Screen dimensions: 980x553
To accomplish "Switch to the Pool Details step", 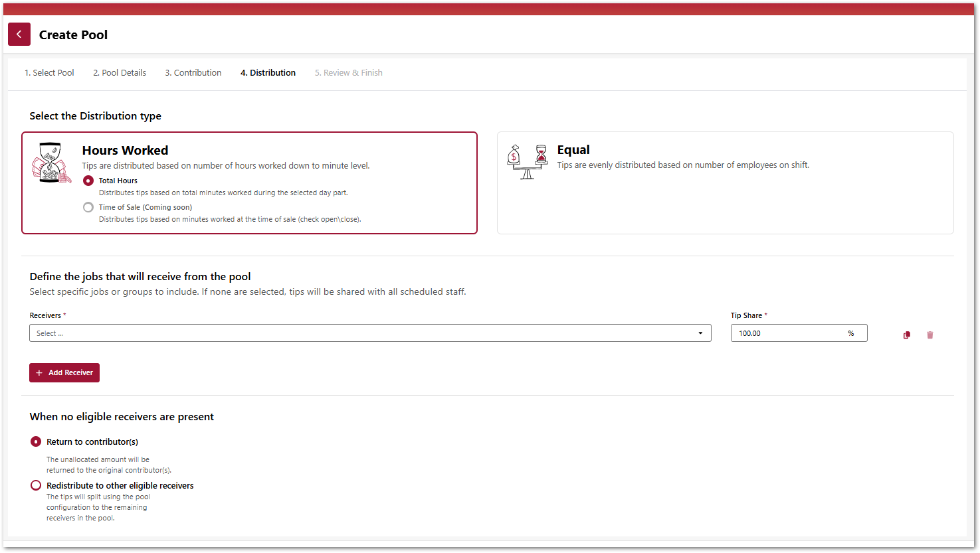I will (x=120, y=73).
